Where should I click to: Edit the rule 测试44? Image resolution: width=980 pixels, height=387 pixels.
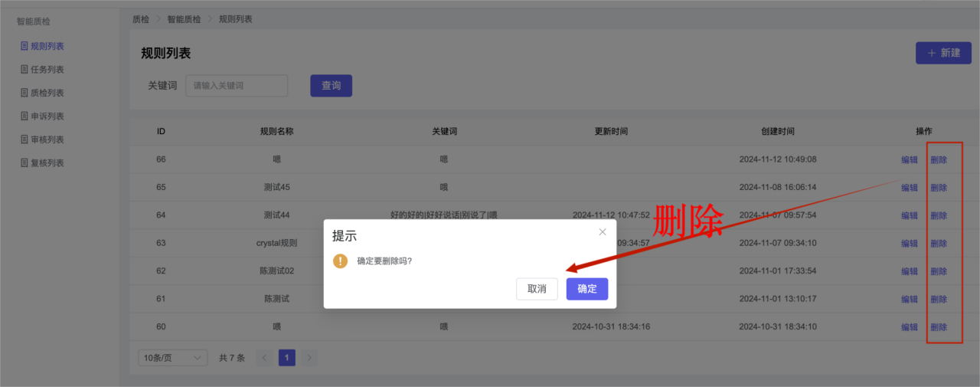tap(909, 215)
